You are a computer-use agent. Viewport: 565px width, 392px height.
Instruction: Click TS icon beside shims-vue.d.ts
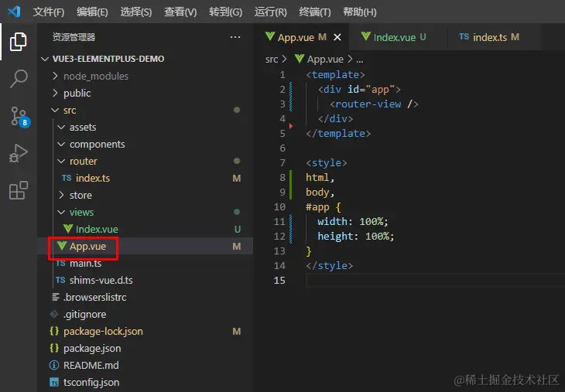pos(60,280)
